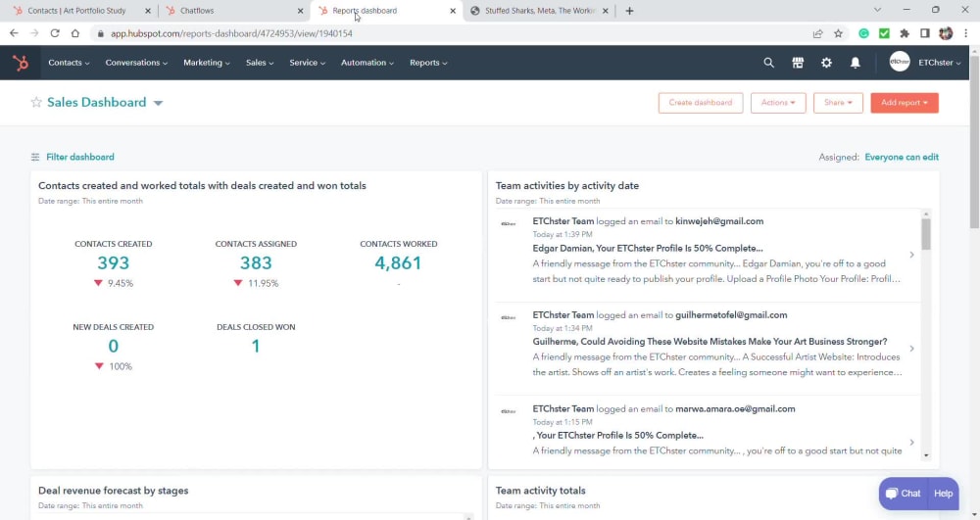Open the ETChster account menu

click(x=940, y=63)
